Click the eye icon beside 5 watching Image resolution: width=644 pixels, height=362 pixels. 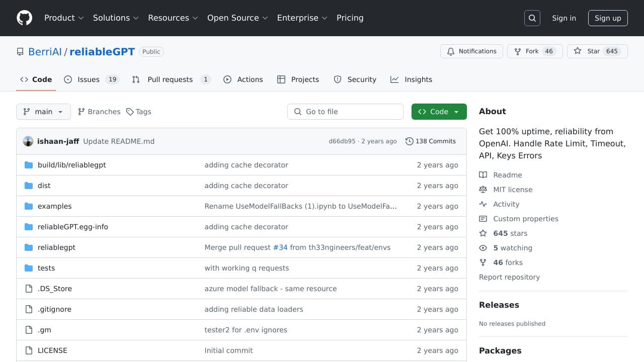[x=483, y=248]
